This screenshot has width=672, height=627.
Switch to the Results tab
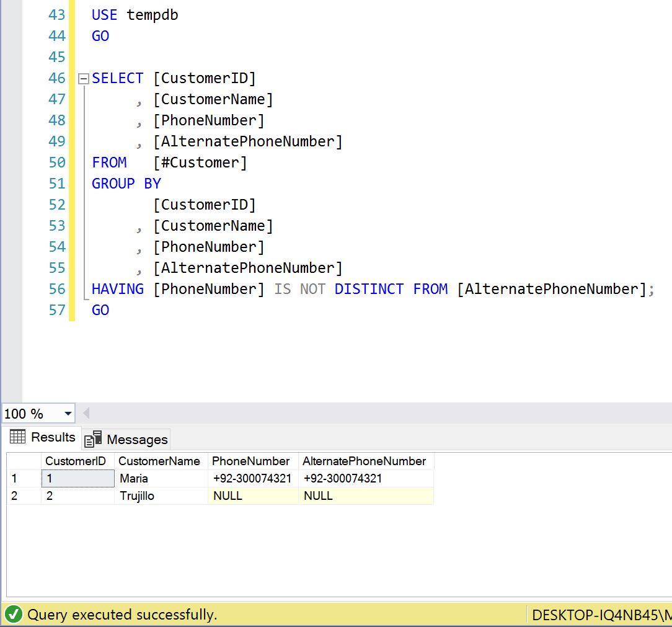[x=42, y=437]
